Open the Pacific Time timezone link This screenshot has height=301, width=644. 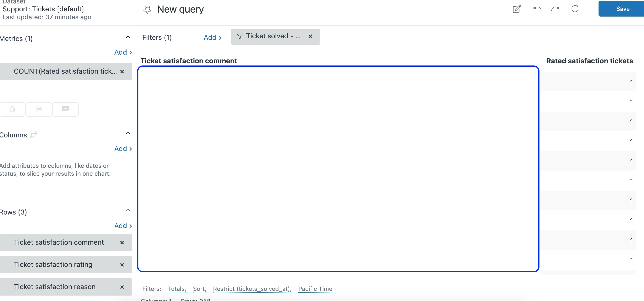tap(315, 289)
